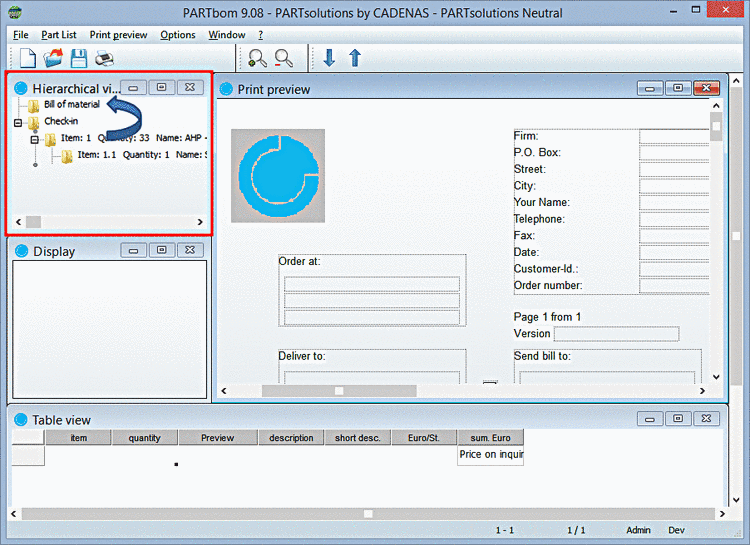Click the short desc. column header
Image resolution: width=750 pixels, height=545 pixels.
point(358,438)
